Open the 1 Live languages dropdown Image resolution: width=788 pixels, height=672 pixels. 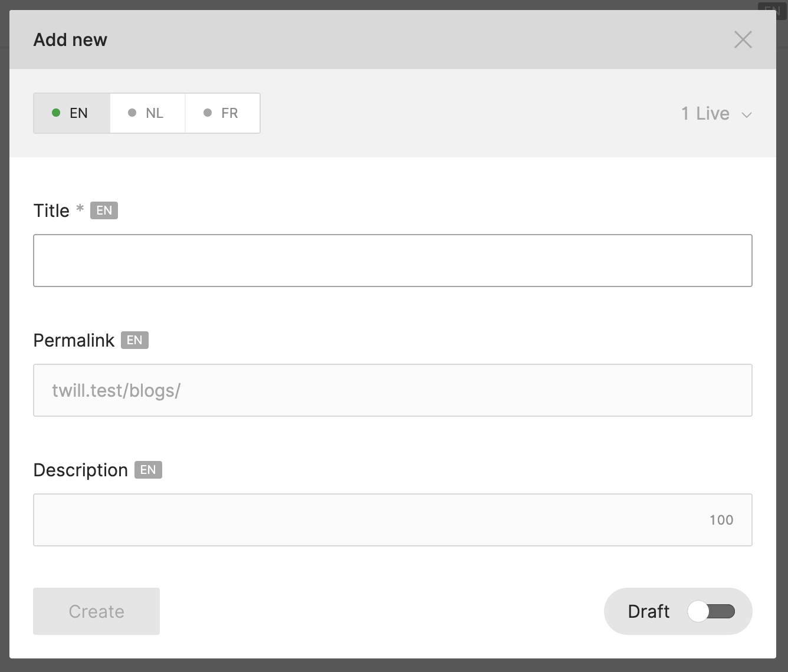(716, 113)
